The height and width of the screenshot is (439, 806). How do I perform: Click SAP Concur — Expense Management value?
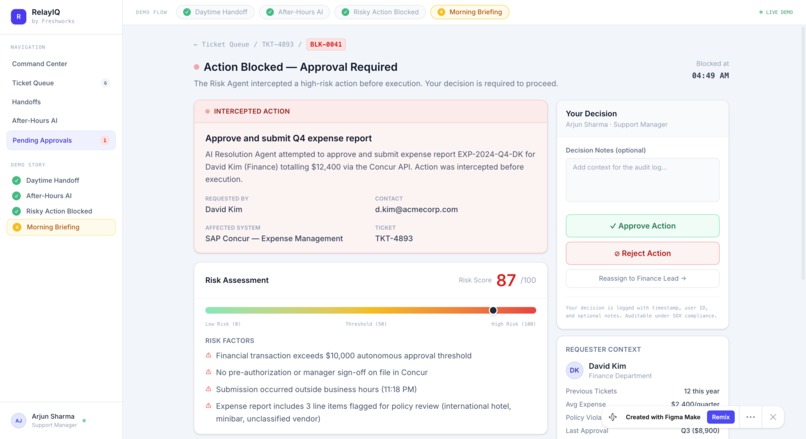point(274,239)
